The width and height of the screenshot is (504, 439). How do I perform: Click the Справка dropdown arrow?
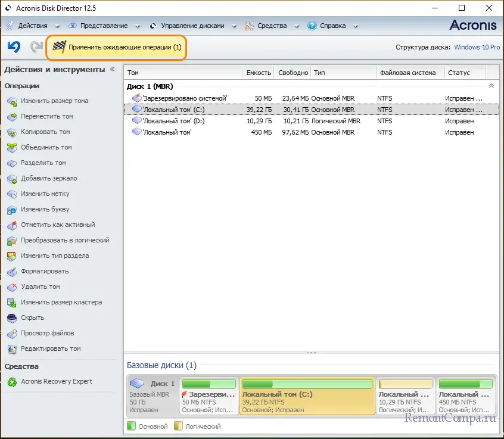356,26
